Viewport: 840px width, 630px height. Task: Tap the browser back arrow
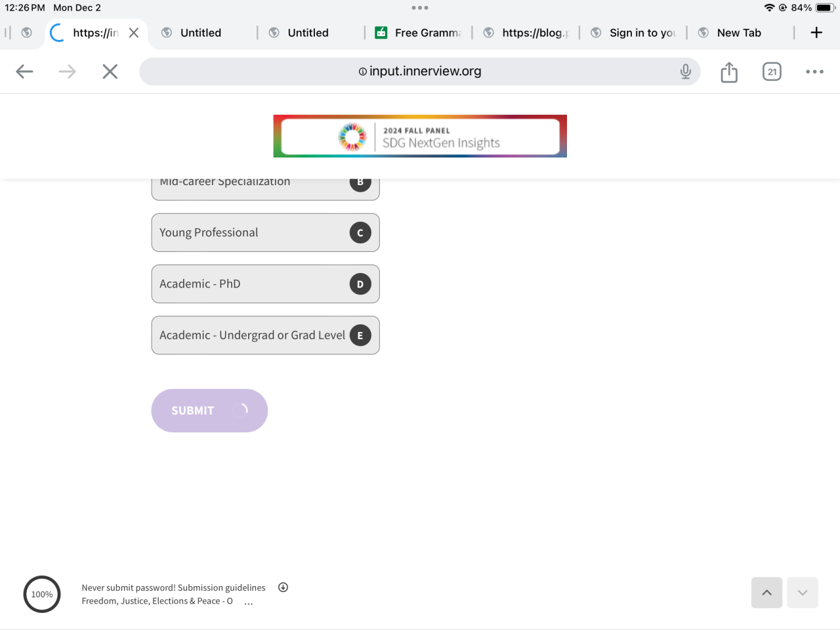[24, 72]
